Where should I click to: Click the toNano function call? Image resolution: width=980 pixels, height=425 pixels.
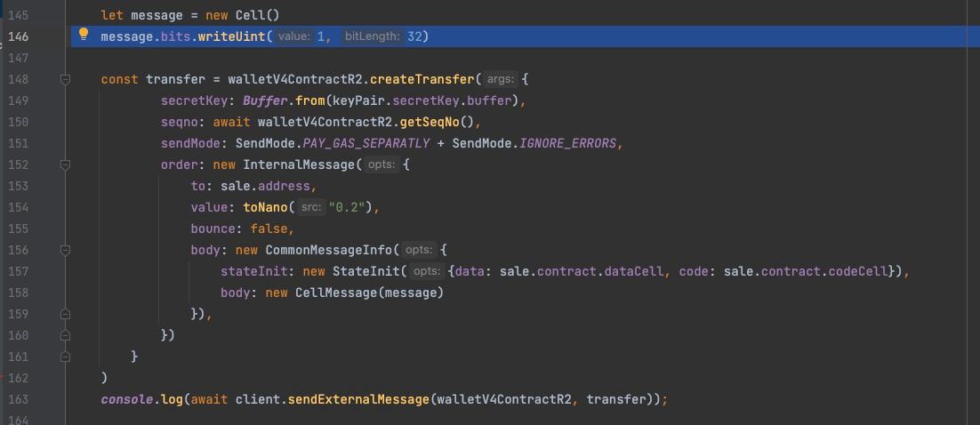[x=266, y=207]
